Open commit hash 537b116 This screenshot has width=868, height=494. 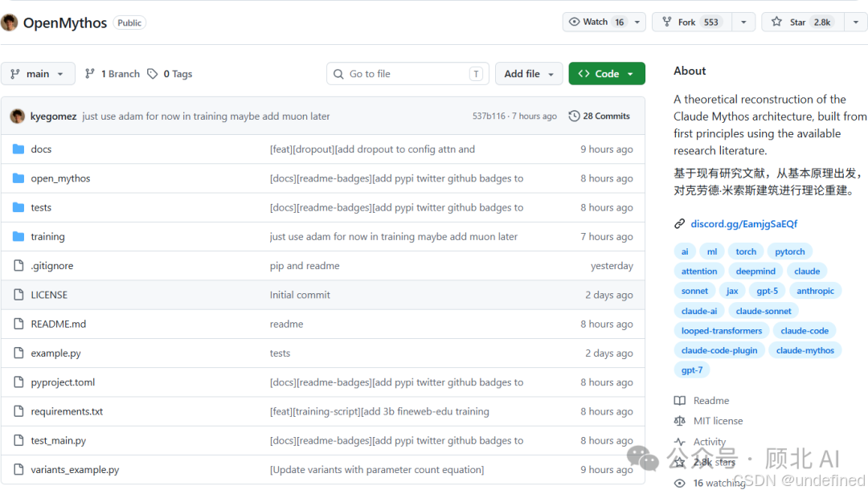click(489, 116)
